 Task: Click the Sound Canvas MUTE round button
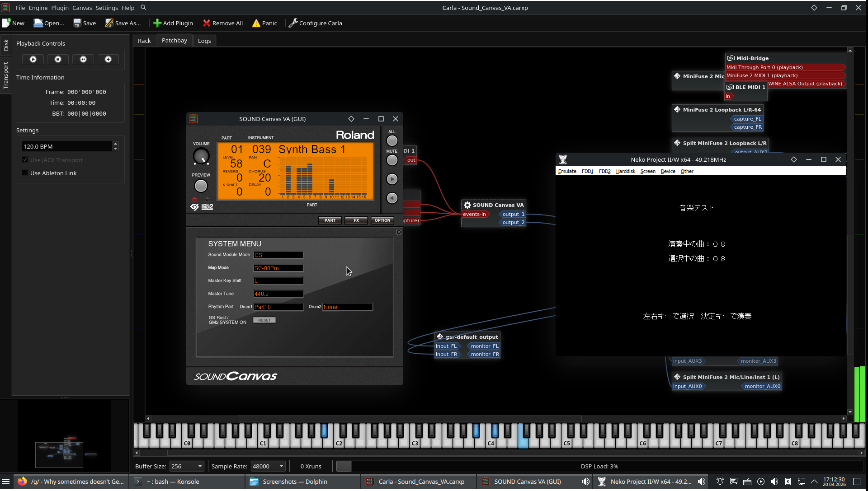(392, 160)
